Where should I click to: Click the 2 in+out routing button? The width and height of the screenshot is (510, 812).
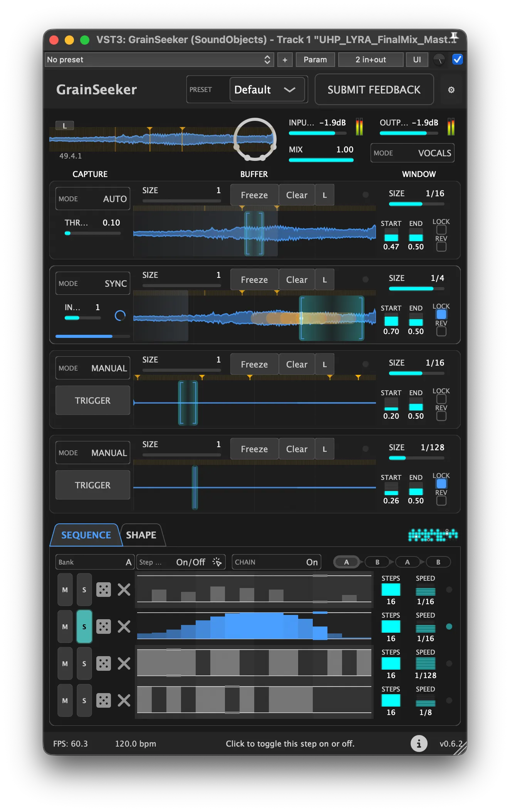point(371,60)
